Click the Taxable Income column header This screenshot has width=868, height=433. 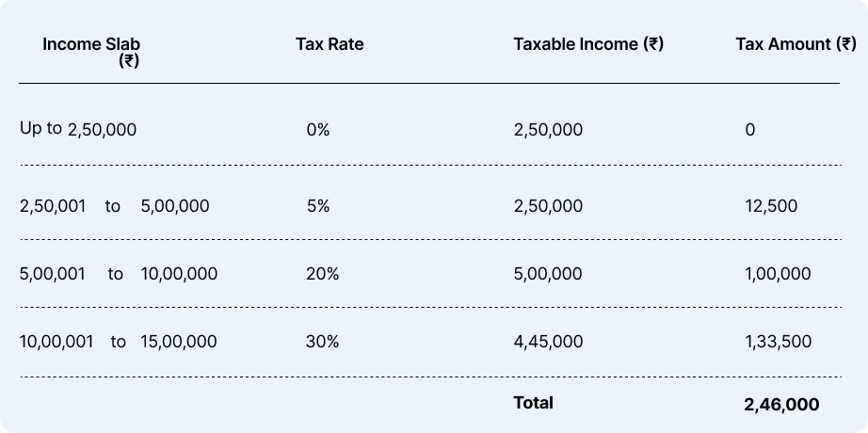pos(588,44)
